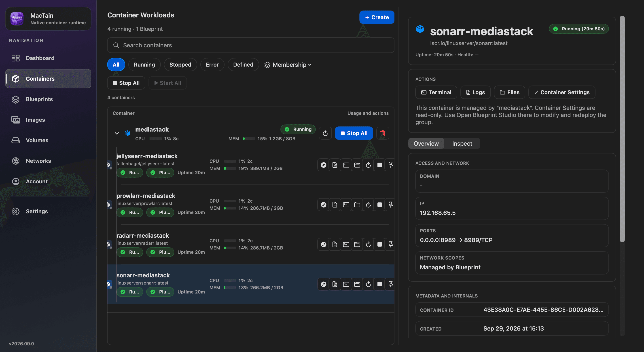Pin prowlarr-mediastack container
The height and width of the screenshot is (352, 644).
(390, 205)
